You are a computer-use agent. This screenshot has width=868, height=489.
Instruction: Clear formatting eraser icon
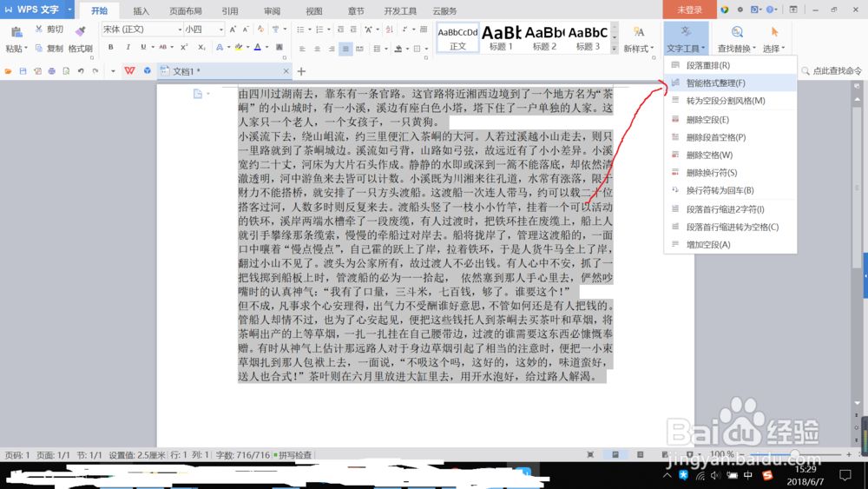tap(260, 30)
